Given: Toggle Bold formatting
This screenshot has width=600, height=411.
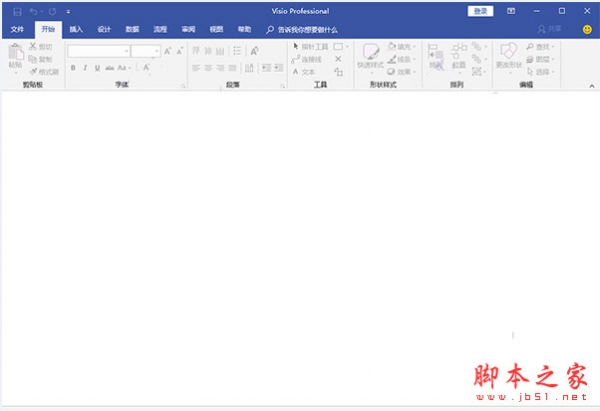Looking at the screenshot, I should 73,68.
